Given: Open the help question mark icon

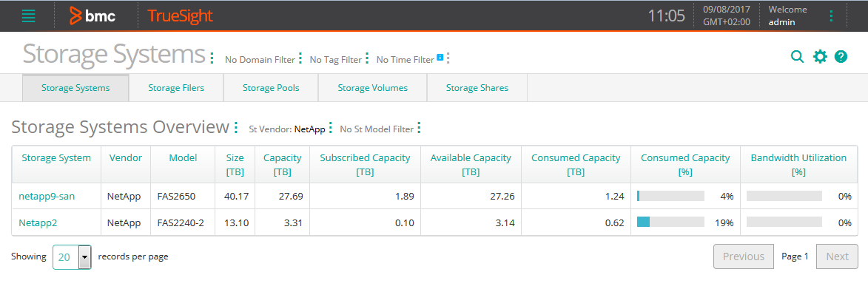Looking at the screenshot, I should pos(841,56).
